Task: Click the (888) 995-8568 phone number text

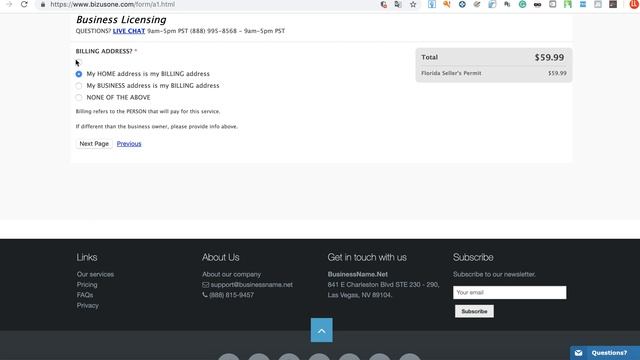Action: [213, 31]
